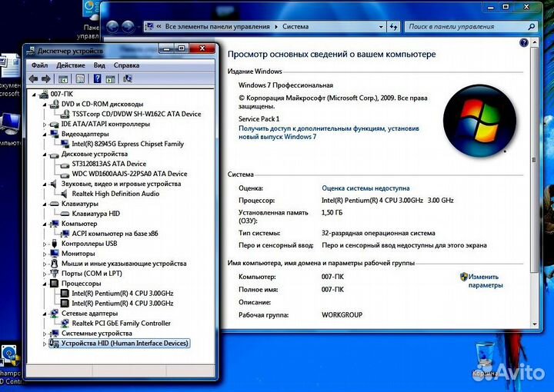Open the Справка menu
This screenshot has height=392, width=554.
(126, 65)
